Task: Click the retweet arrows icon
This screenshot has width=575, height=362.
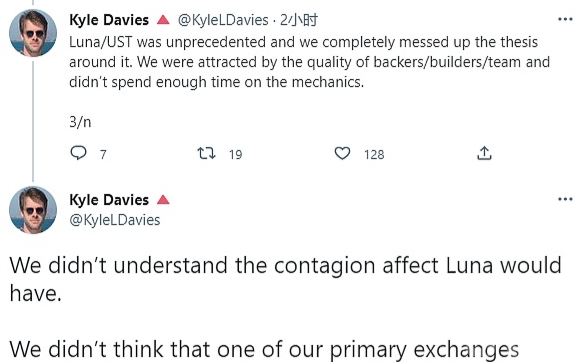Action: 206,153
